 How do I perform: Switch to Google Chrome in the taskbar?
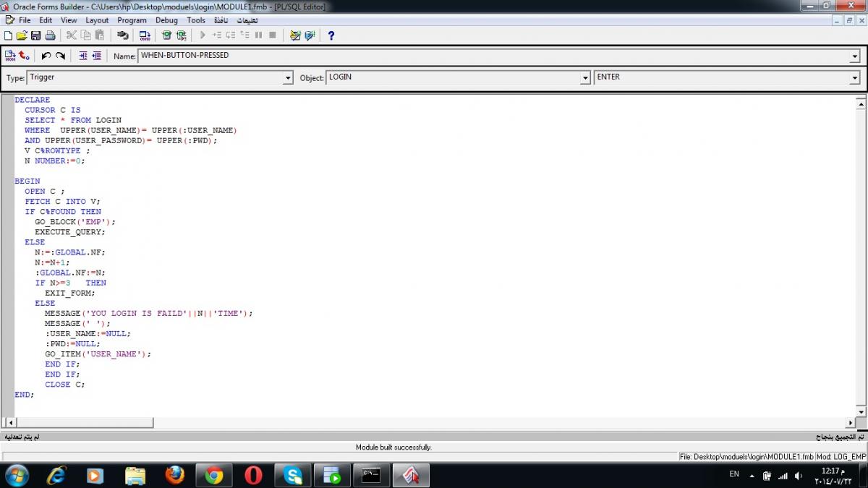click(x=213, y=475)
